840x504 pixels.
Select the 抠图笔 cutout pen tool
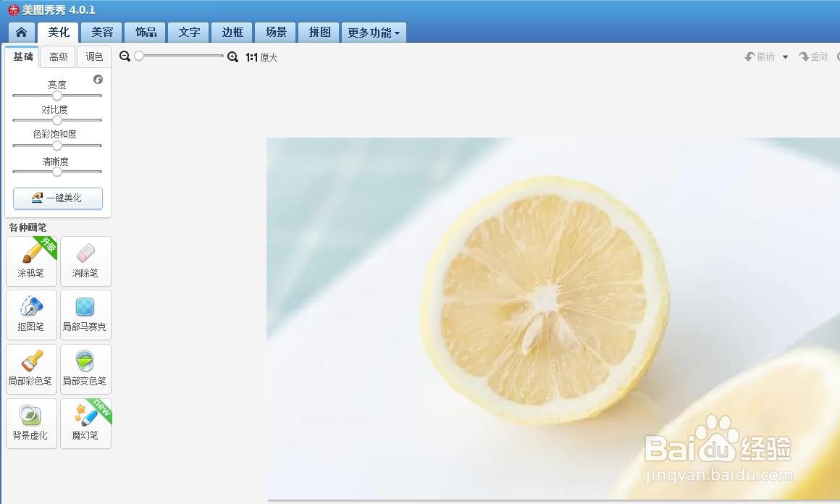31,315
